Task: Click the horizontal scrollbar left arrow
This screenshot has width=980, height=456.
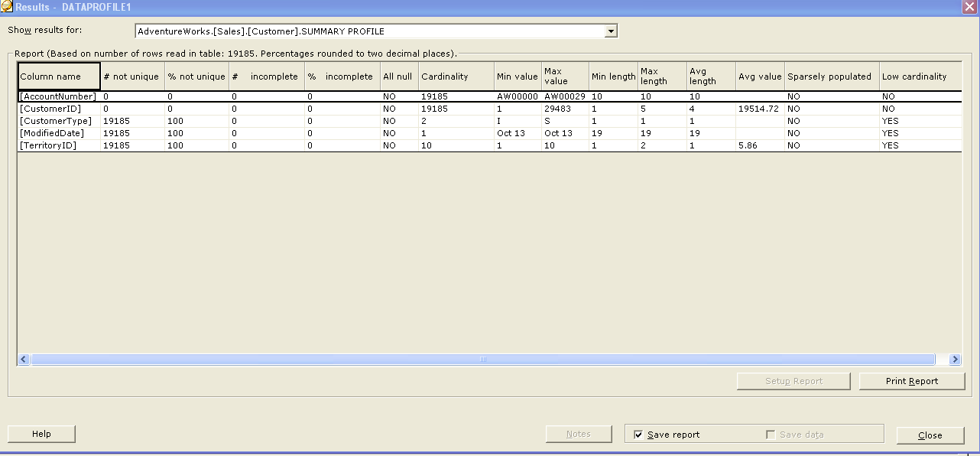Action: click(24, 359)
